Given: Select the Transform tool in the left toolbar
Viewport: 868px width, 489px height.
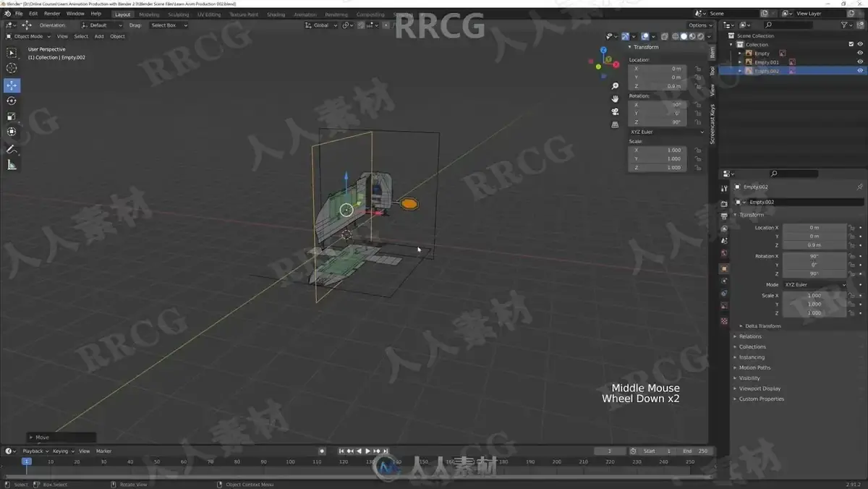Looking at the screenshot, I should [x=12, y=132].
